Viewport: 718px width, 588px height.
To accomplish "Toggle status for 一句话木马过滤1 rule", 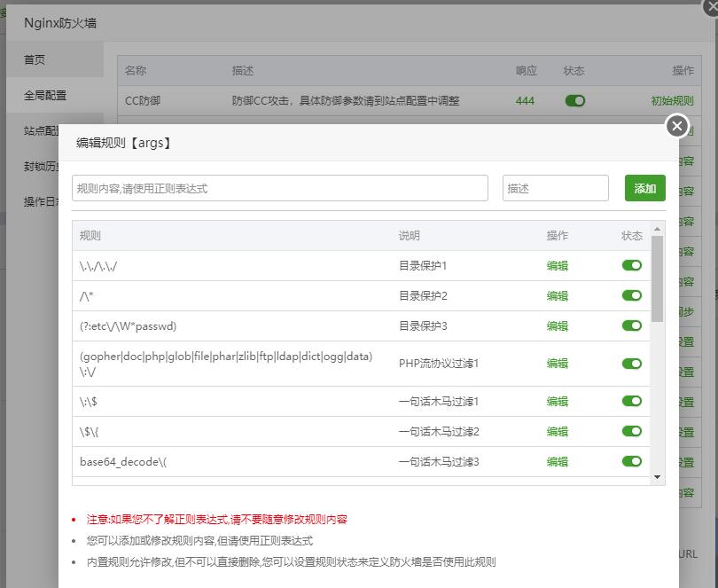I will tap(631, 401).
